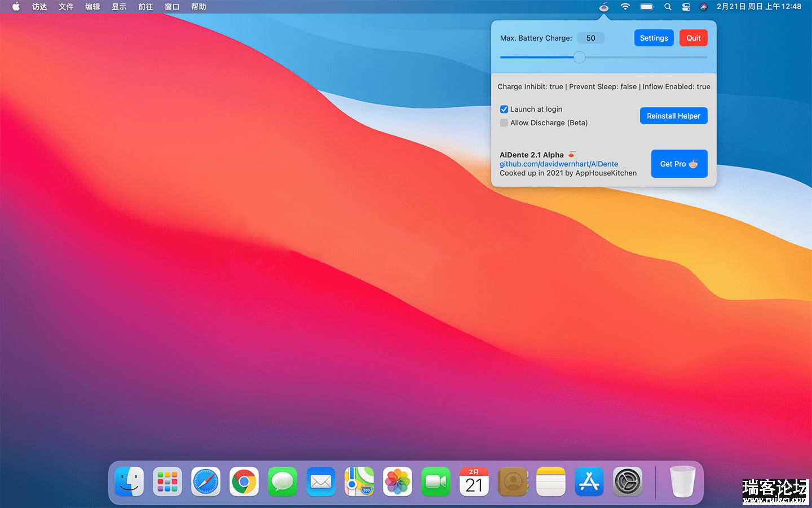Open the Trash in the Dock
The height and width of the screenshot is (508, 812).
coord(683,481)
